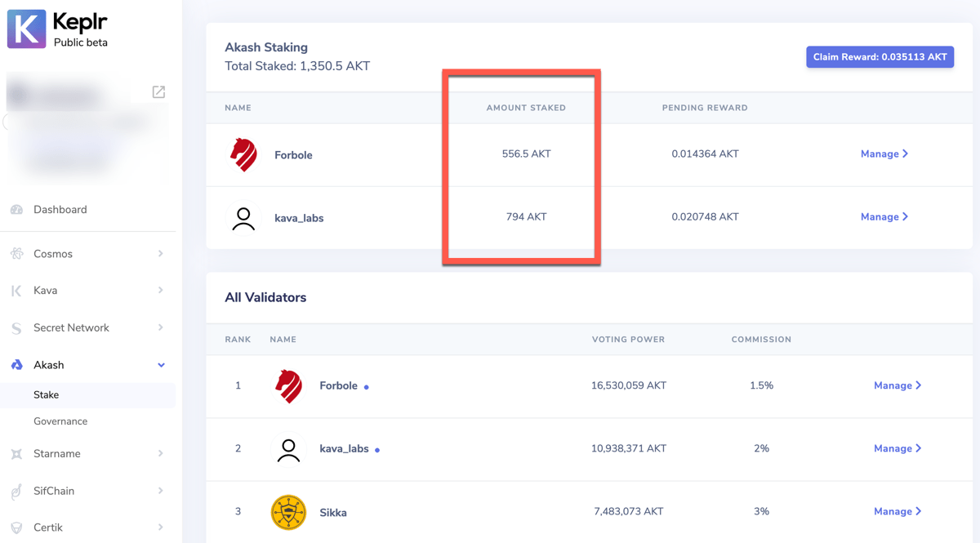Click the Starname star icon
Image resolution: width=980 pixels, height=543 pixels.
click(x=16, y=454)
